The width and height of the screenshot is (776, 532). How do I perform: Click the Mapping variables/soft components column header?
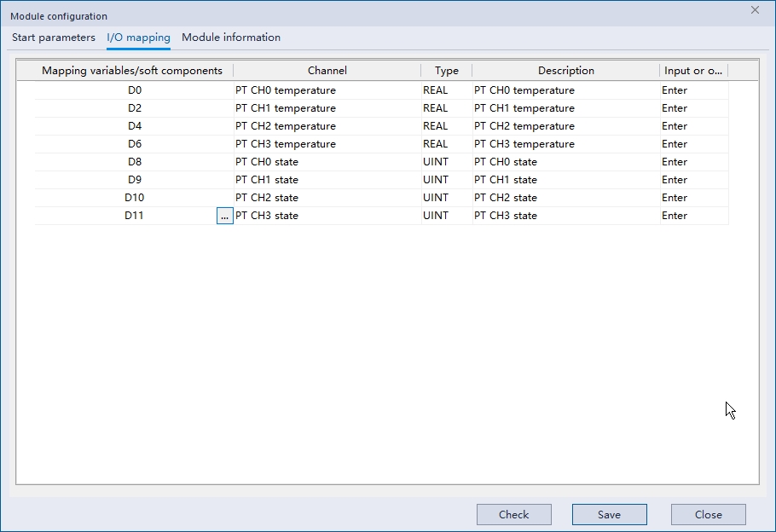[x=132, y=71]
